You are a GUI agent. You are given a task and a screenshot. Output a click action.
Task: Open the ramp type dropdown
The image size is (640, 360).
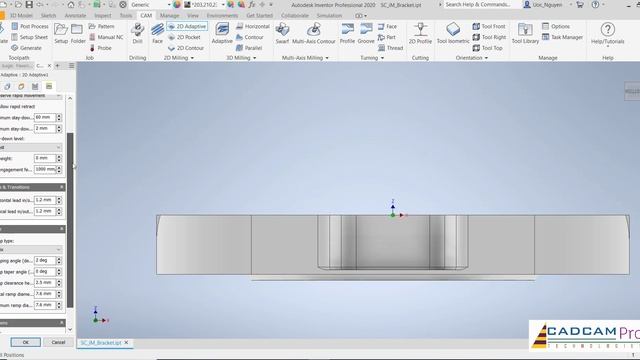(x=31, y=249)
